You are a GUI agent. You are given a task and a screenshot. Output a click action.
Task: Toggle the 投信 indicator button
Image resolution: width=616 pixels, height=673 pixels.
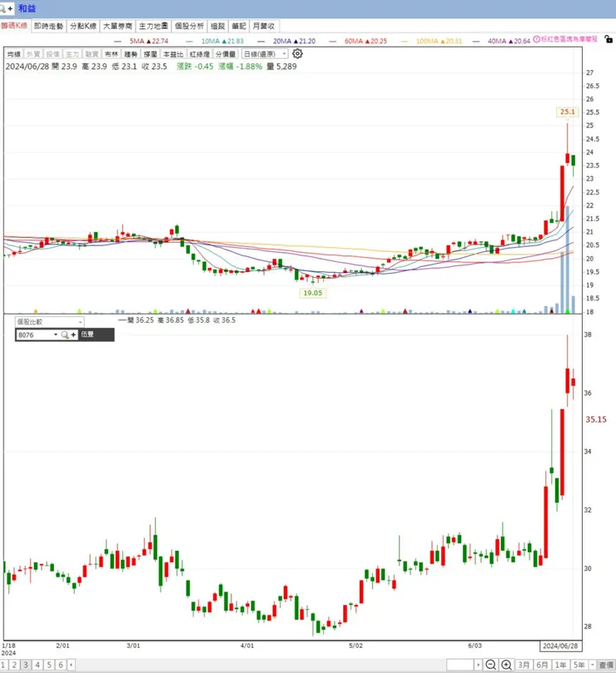pyautogui.click(x=52, y=54)
